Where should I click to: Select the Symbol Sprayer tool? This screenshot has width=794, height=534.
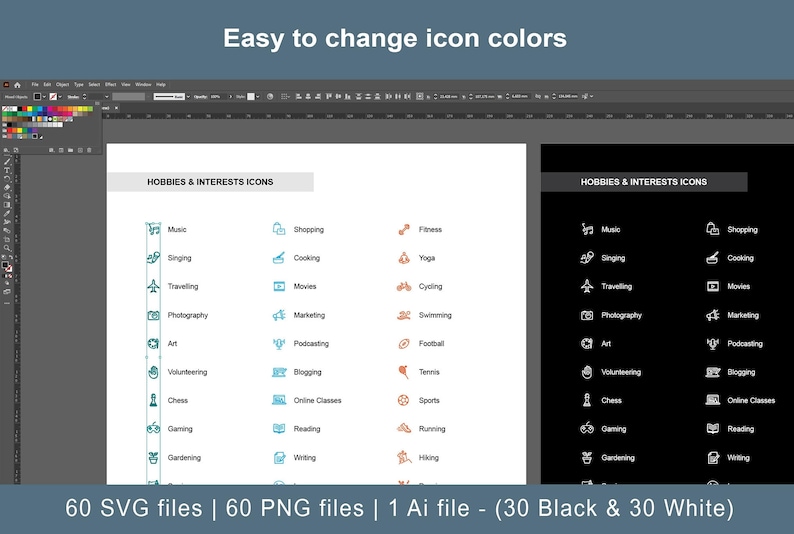[7, 222]
